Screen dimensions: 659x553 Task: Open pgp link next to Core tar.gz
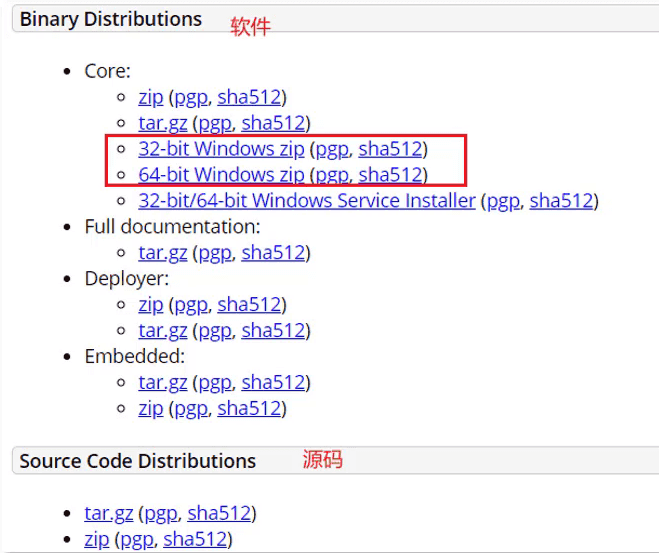click(x=215, y=124)
